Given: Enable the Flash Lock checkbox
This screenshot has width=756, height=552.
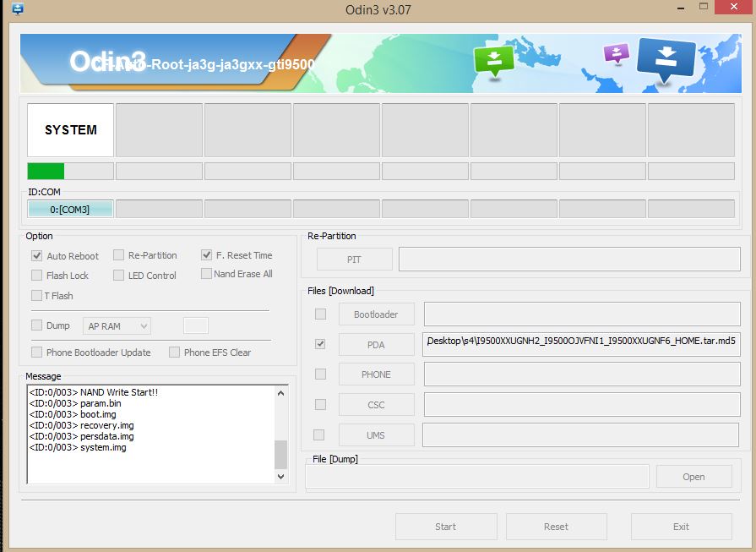Looking at the screenshot, I should 36,275.
